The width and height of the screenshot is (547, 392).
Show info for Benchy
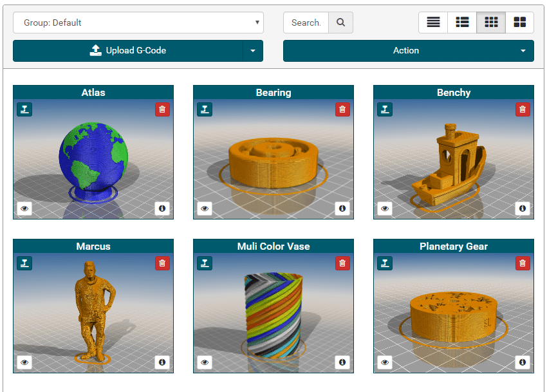pyautogui.click(x=523, y=209)
